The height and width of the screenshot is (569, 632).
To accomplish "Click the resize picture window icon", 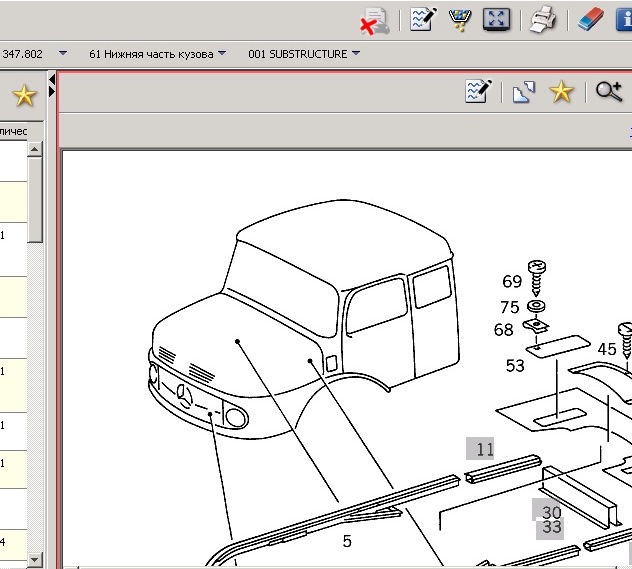I will pyautogui.click(x=524, y=92).
